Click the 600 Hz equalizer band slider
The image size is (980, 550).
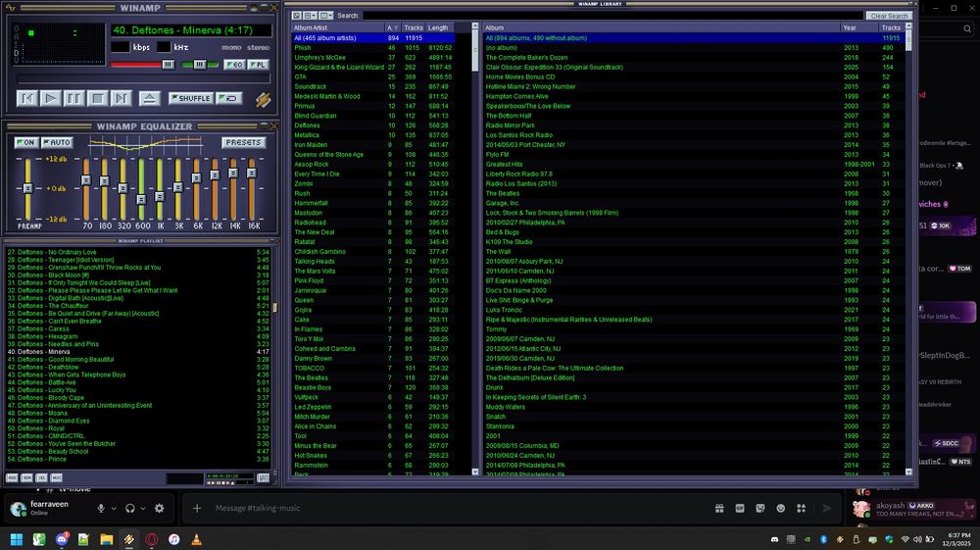point(141,187)
